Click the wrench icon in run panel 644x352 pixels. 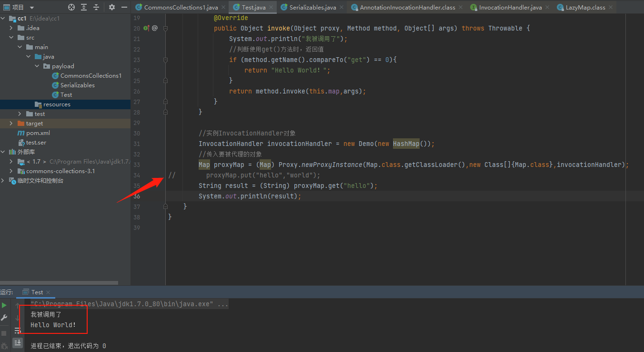[x=4, y=318]
